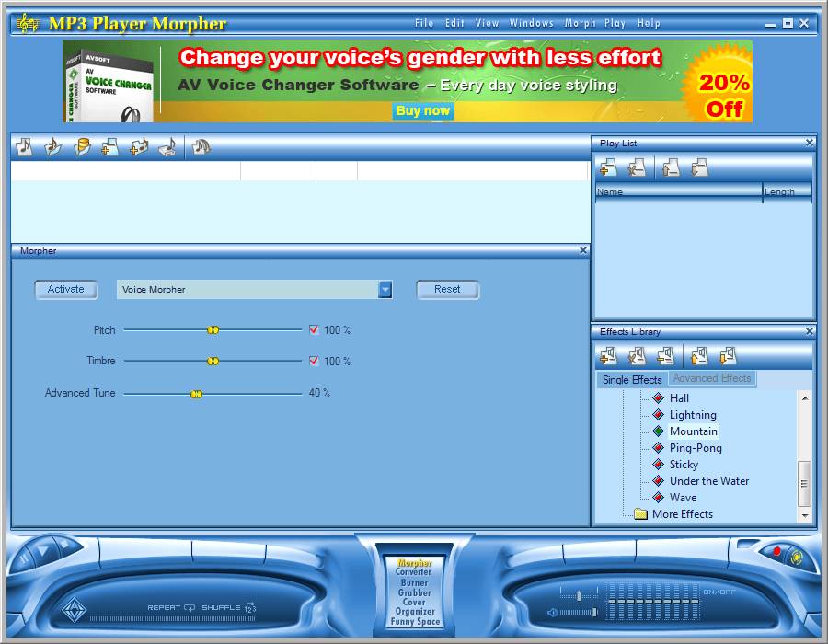Open the View menu
This screenshot has width=828, height=644.
click(x=487, y=23)
